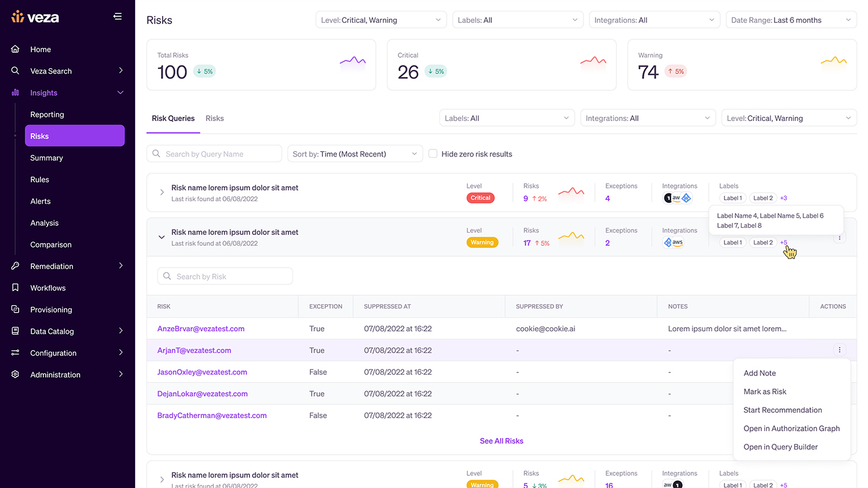Click +3 labels on Critical query row
868x488 pixels.
click(784, 198)
